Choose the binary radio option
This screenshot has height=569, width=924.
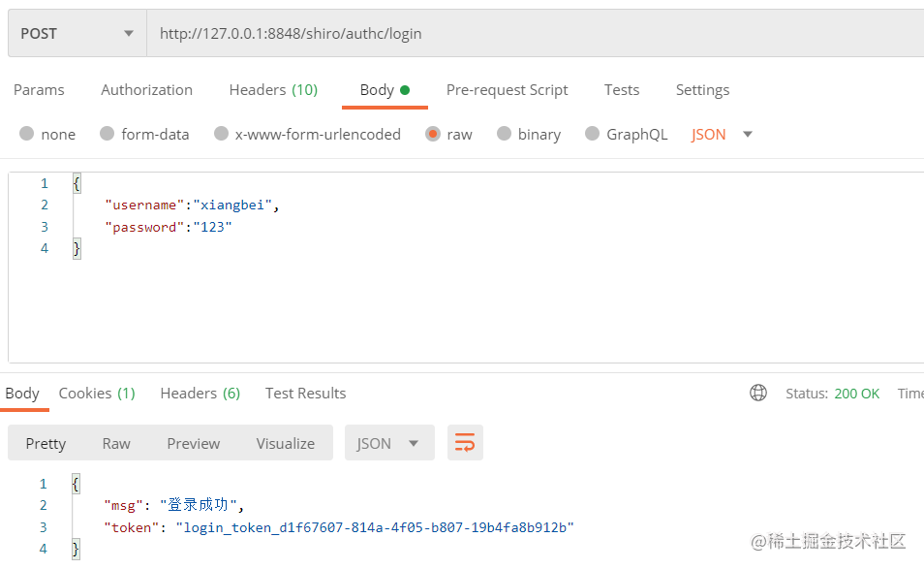pyautogui.click(x=504, y=133)
